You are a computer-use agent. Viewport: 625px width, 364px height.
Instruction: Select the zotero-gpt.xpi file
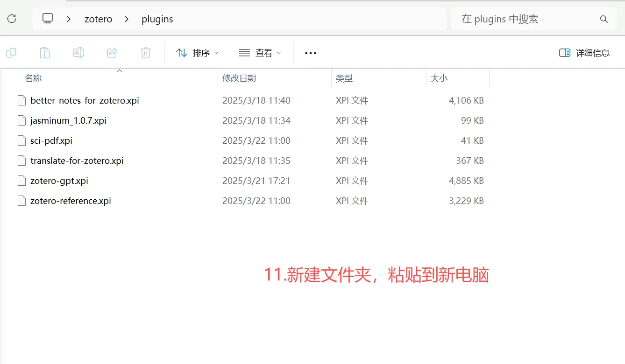pos(59,181)
